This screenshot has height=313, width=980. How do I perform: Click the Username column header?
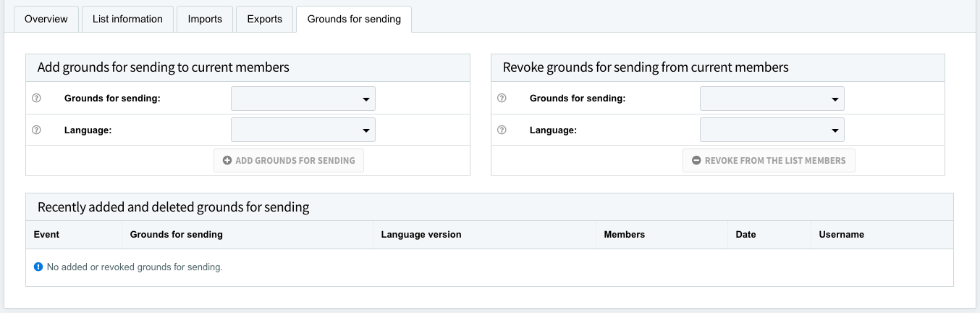[841, 235]
